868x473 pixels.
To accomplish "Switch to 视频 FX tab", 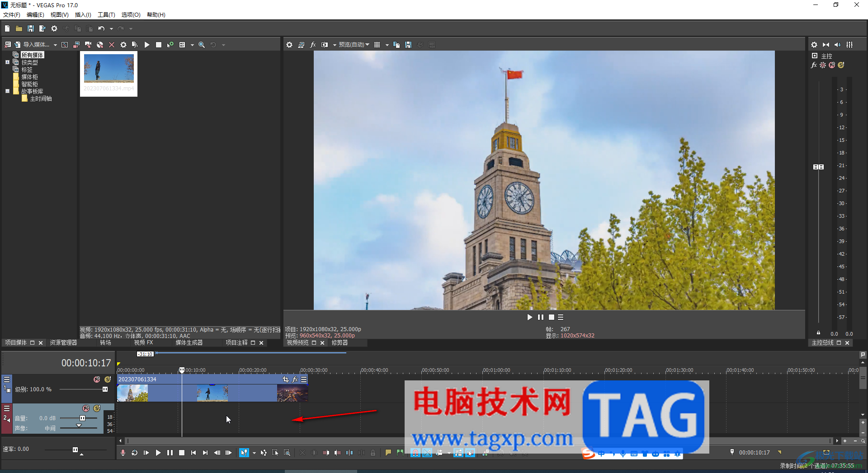I will [143, 343].
